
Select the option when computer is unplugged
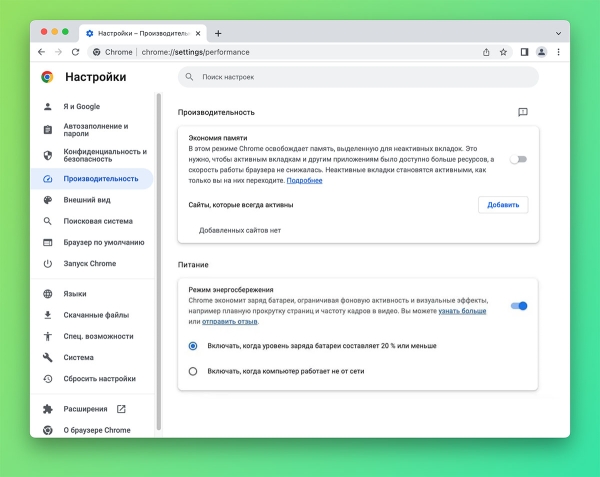[x=193, y=371]
